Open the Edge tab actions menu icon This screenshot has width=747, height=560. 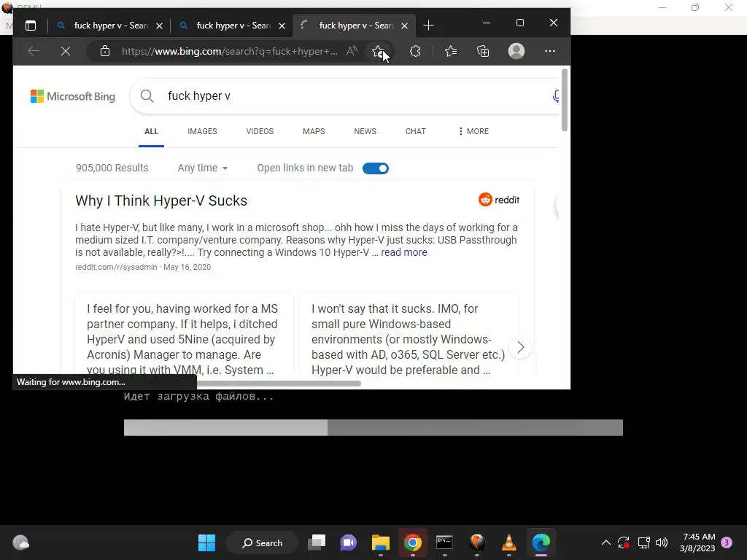pos(31,26)
